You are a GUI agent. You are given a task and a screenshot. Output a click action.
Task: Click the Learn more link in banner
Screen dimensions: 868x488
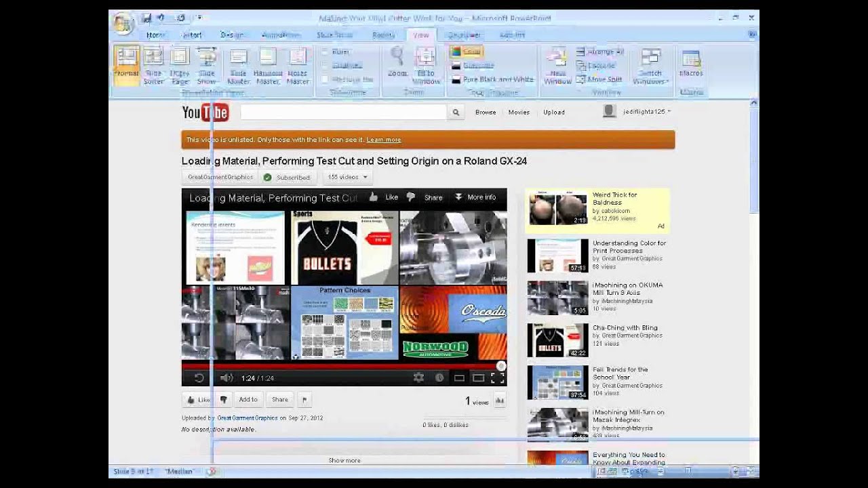tap(384, 140)
